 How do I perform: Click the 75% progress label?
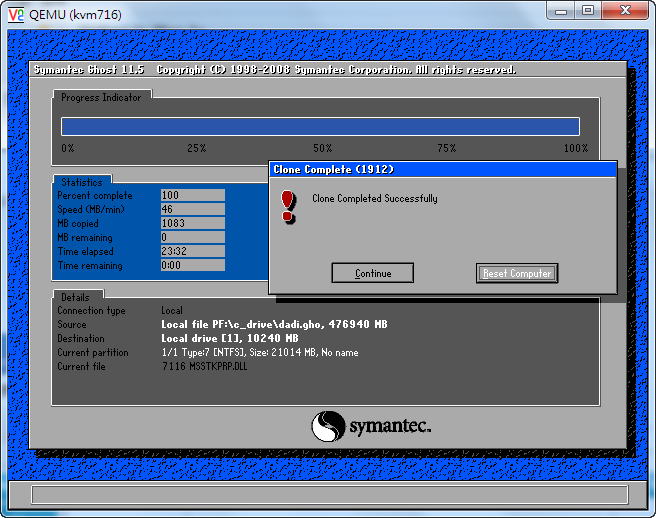[447, 148]
